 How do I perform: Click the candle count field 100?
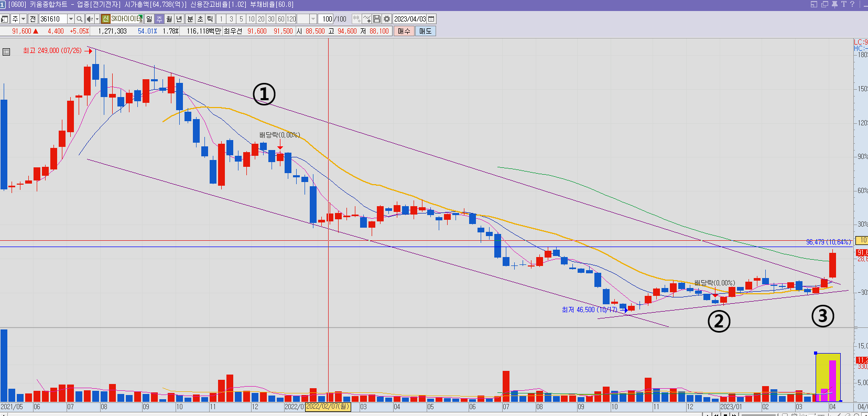(x=325, y=19)
